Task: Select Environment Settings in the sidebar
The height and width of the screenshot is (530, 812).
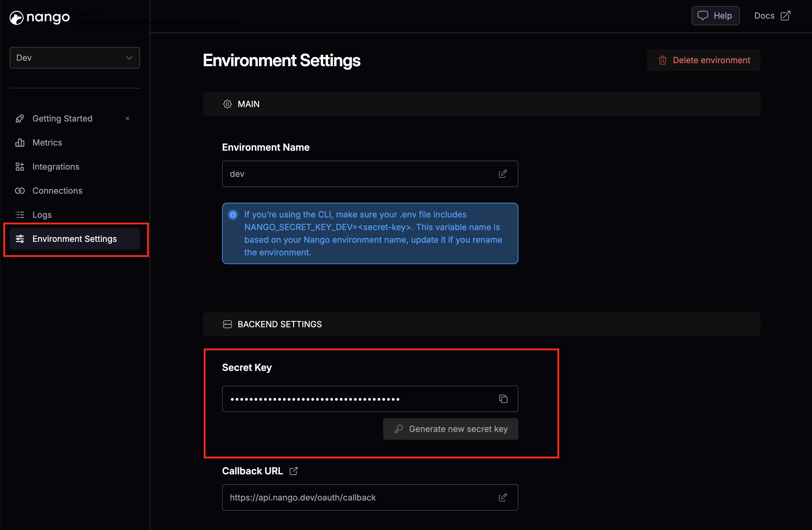Action: [74, 239]
